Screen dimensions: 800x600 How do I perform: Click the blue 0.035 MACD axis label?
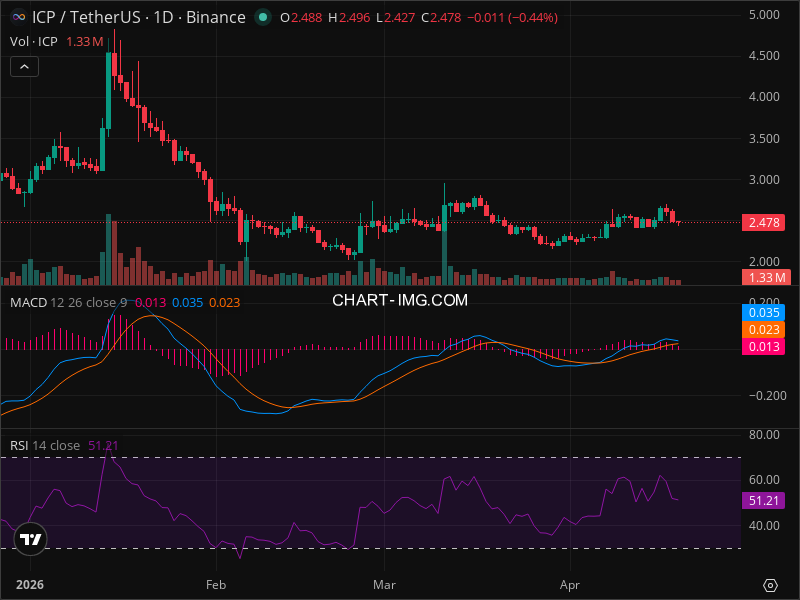763,312
